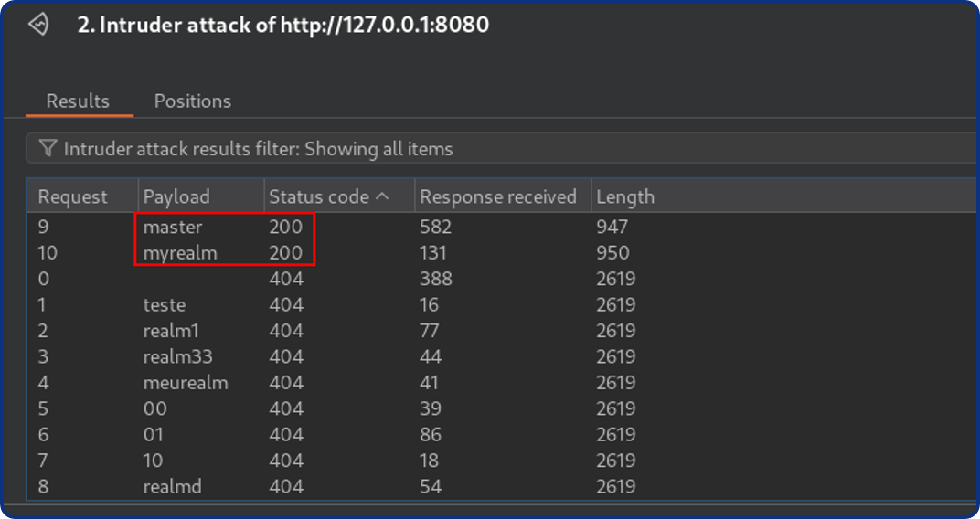This screenshot has height=519, width=980.
Task: Sort results by Payload column header
Action: tap(176, 196)
